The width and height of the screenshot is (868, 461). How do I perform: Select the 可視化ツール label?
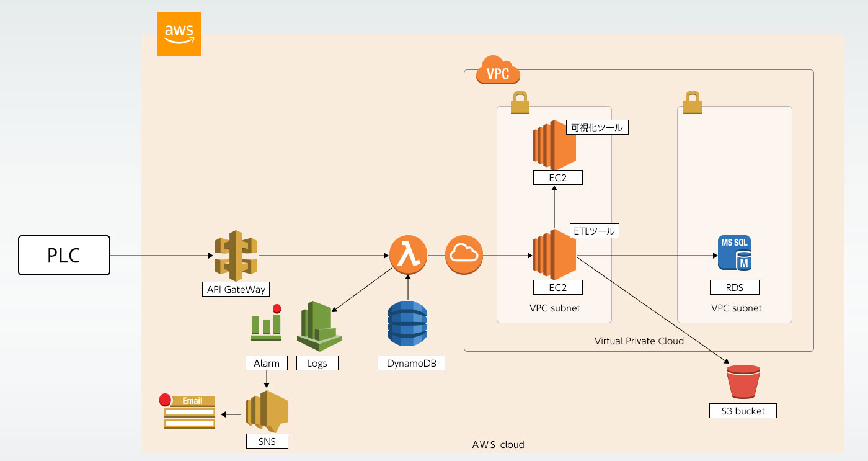click(598, 127)
